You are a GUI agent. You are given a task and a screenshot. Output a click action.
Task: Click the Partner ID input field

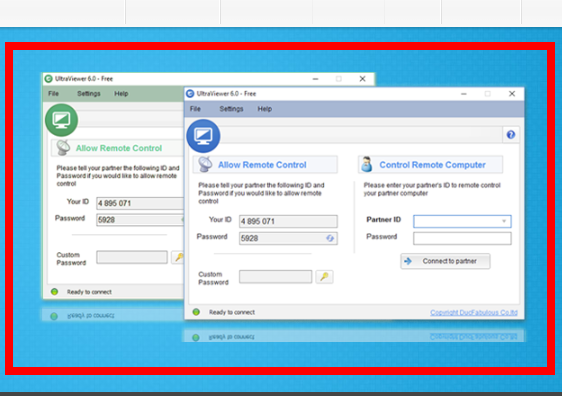(462, 221)
